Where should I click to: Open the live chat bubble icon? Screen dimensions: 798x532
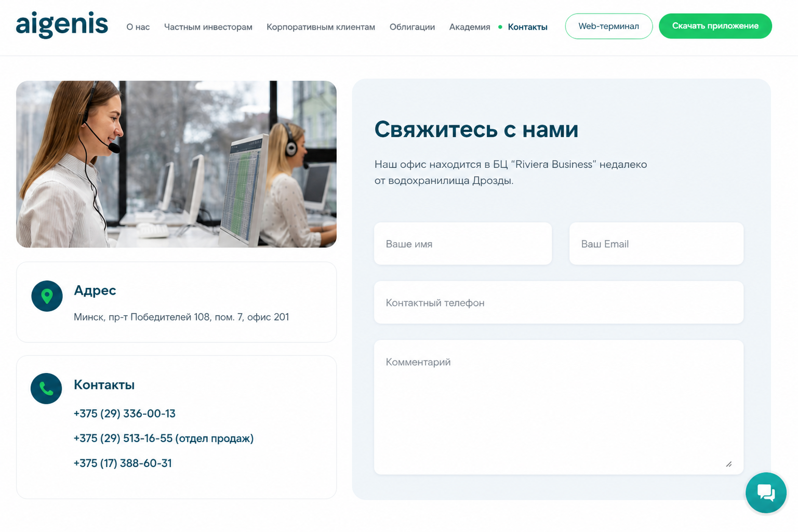766,493
